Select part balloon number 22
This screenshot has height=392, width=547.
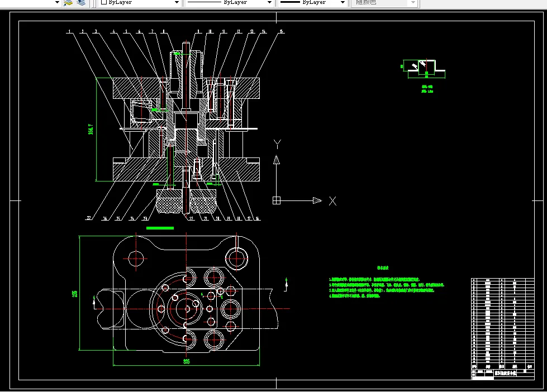click(x=191, y=219)
